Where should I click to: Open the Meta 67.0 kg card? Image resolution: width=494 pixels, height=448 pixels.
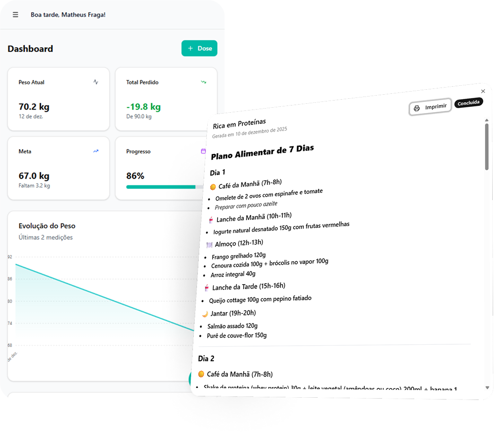point(59,168)
